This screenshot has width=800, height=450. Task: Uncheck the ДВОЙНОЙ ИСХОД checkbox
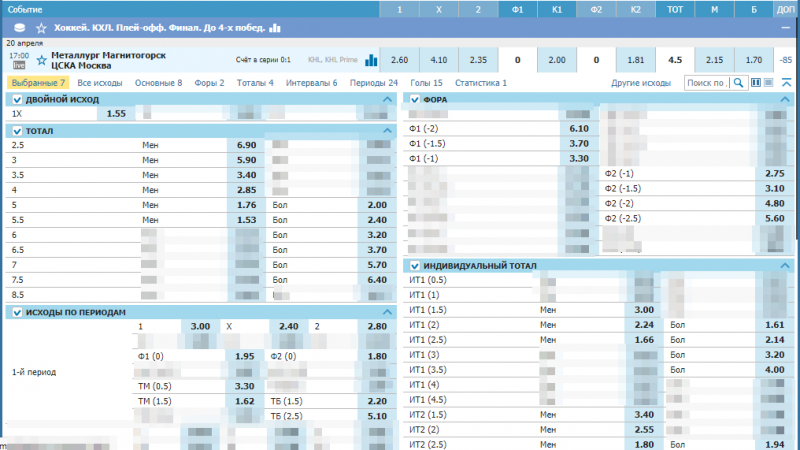pos(17,100)
